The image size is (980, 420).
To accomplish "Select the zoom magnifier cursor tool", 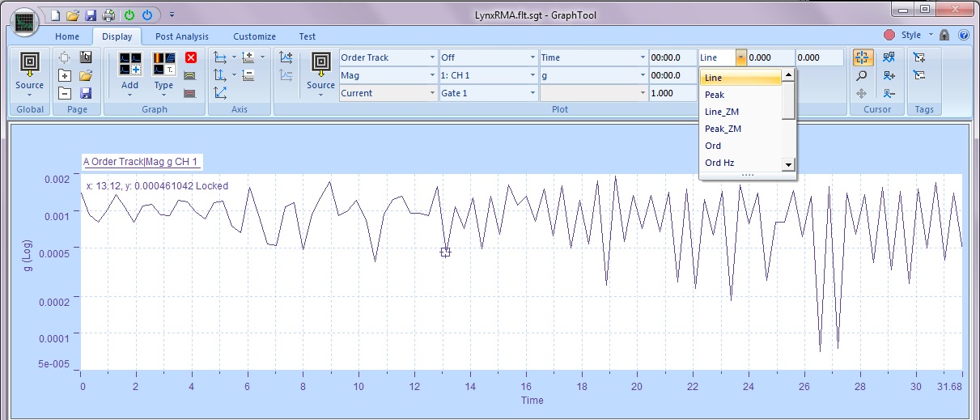I will pyautogui.click(x=863, y=75).
